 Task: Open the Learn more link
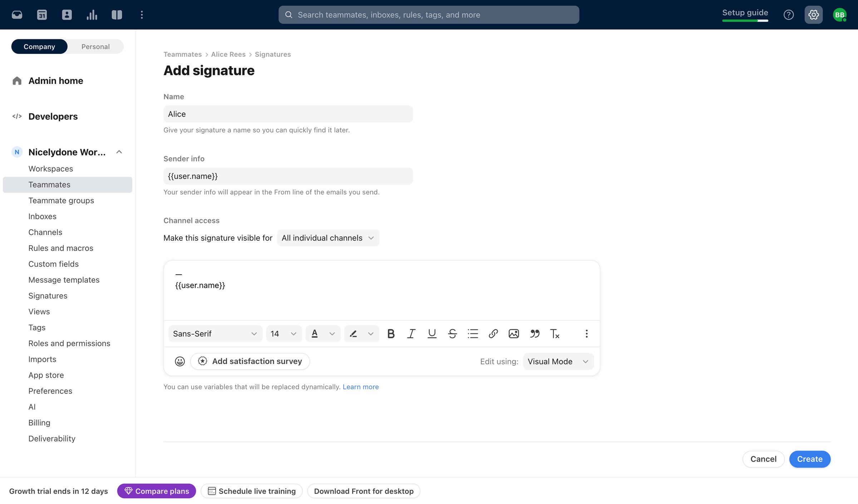click(x=361, y=387)
